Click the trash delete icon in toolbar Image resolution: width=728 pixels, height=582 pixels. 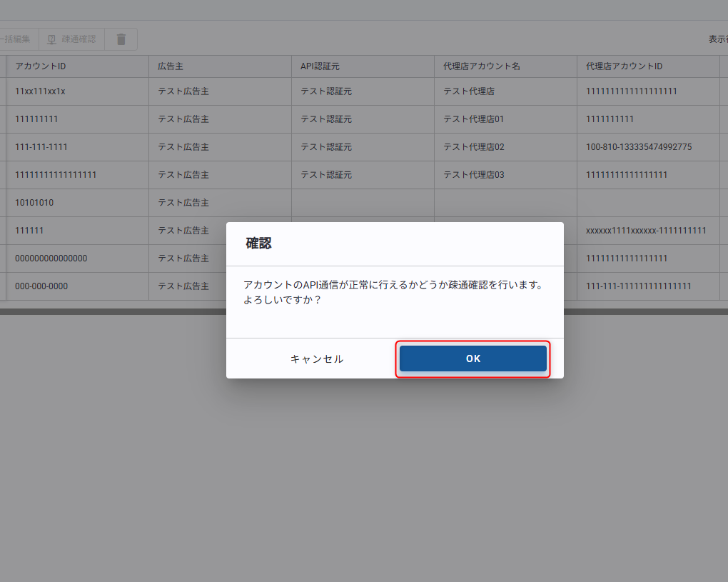(x=121, y=39)
